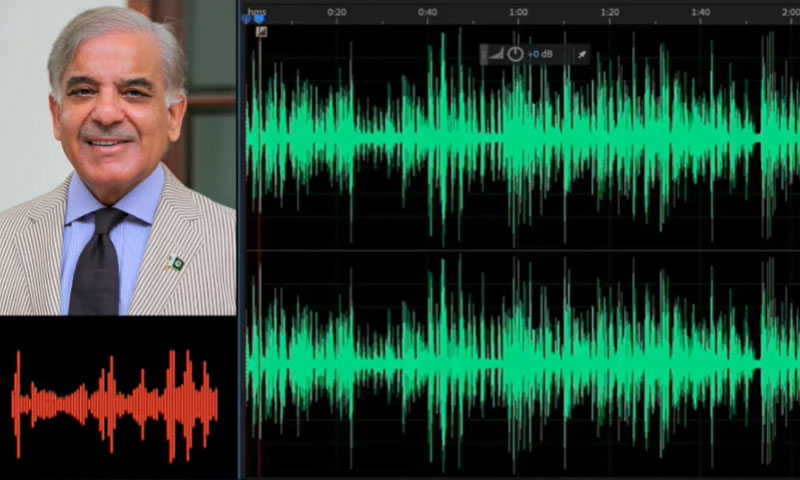Click the 1:00 mark on timeline ruler

518,12
